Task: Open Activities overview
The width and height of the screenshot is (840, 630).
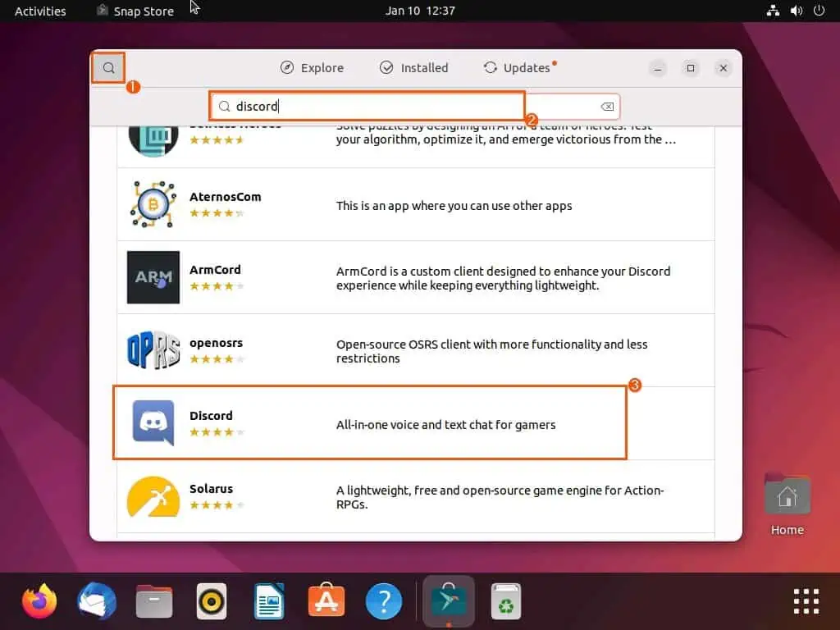Action: (x=40, y=11)
